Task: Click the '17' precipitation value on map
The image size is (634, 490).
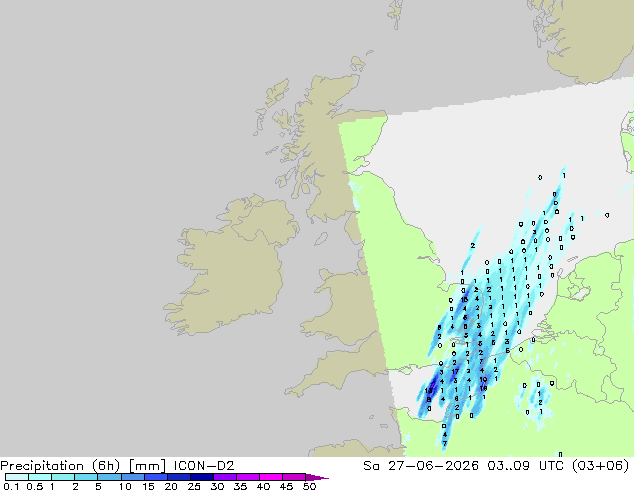Action: 455,372
